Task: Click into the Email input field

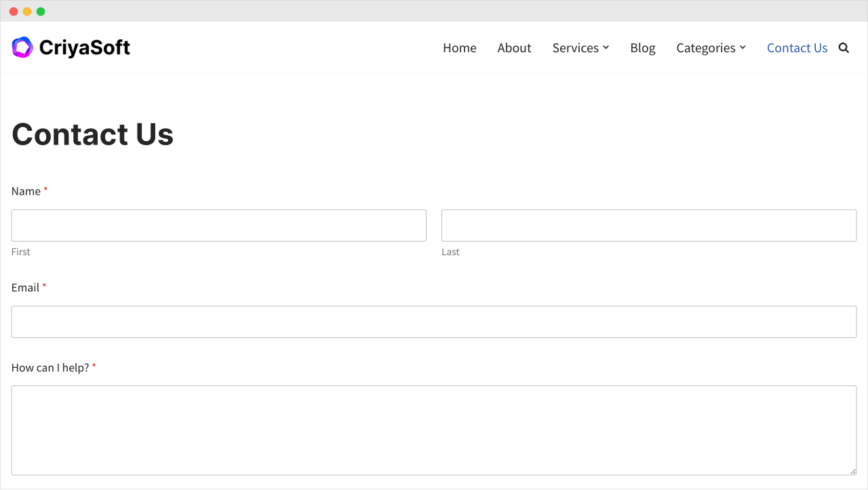Action: (434, 322)
